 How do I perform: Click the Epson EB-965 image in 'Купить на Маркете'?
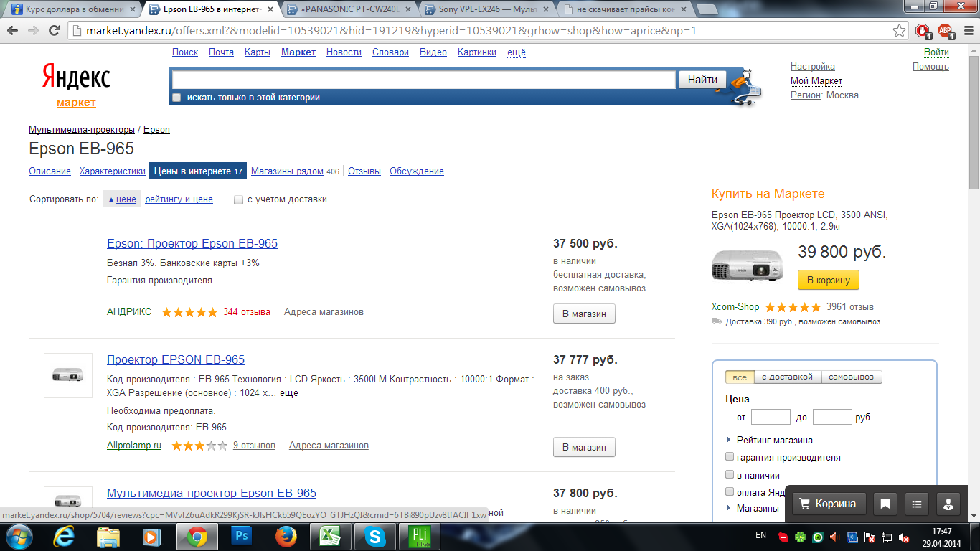747,265
